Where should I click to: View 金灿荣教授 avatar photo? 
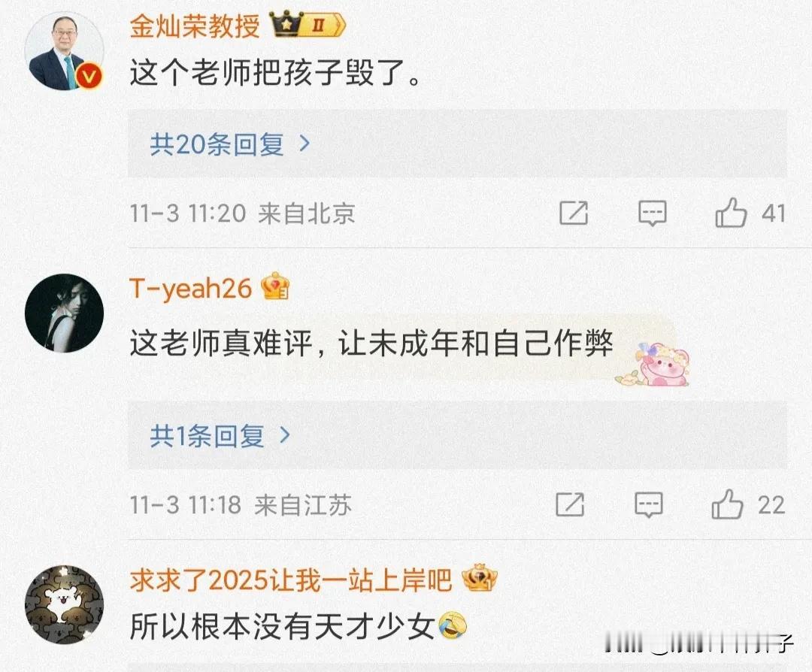click(64, 50)
